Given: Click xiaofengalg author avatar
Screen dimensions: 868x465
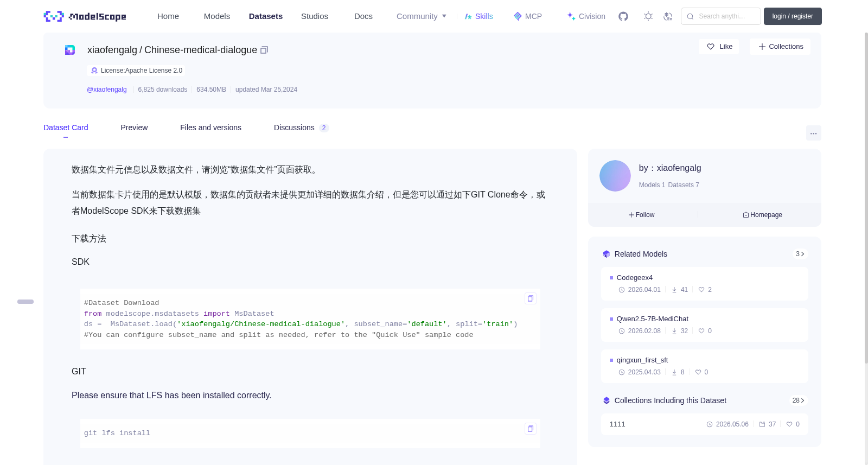Looking at the screenshot, I should [615, 176].
